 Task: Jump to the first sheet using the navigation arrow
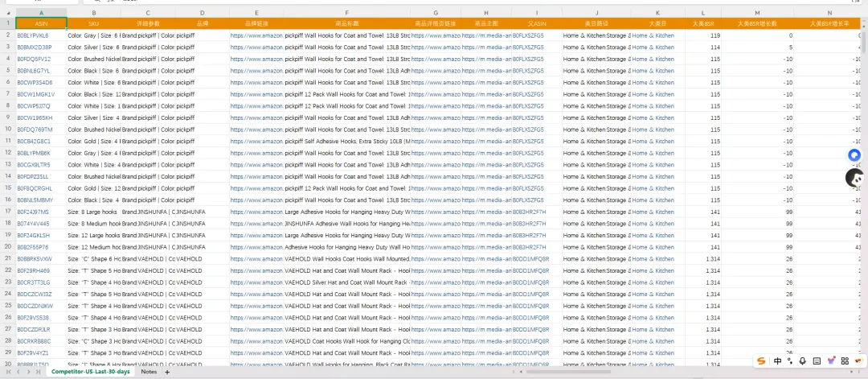10,372
